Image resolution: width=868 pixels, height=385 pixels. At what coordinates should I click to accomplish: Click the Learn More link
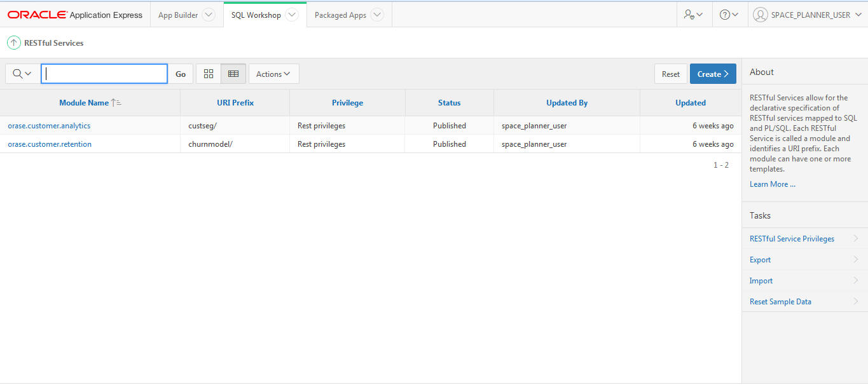(773, 184)
